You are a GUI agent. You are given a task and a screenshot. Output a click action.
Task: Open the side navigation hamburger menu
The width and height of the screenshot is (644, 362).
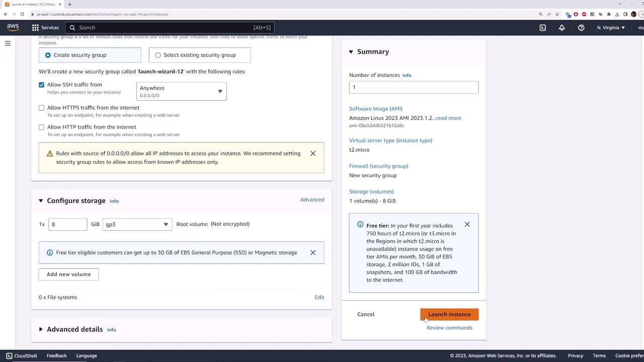[x=8, y=43]
